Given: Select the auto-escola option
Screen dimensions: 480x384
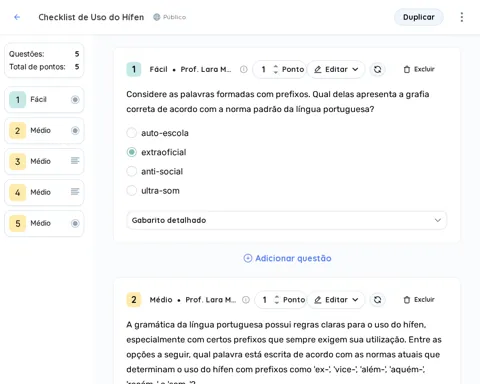Looking at the screenshot, I should coord(132,133).
